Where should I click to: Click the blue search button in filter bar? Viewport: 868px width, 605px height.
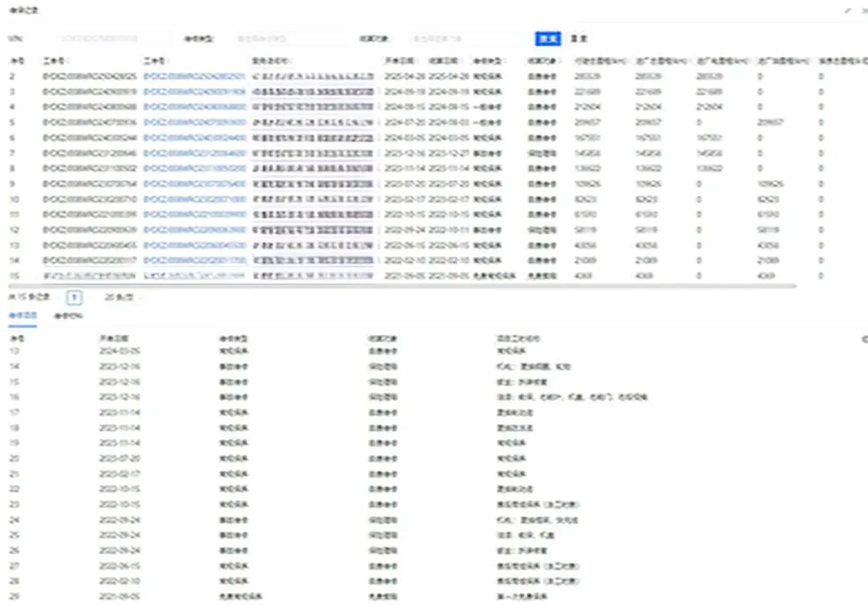click(x=548, y=39)
